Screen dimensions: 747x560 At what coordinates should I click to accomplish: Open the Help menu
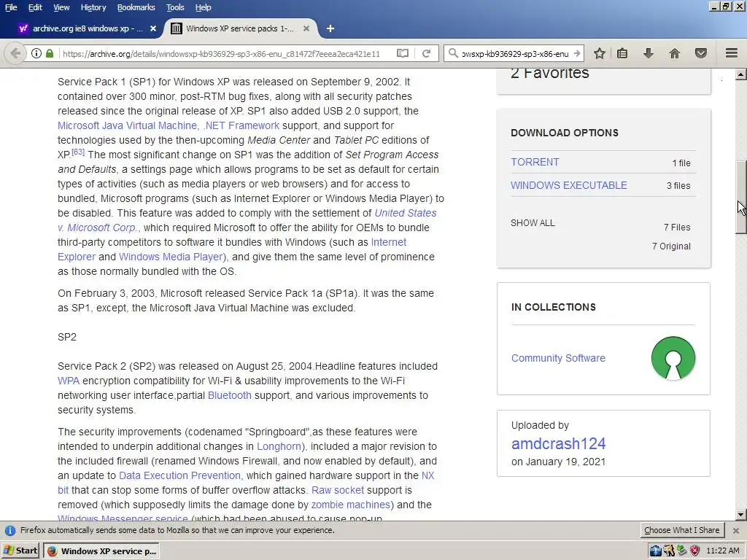coord(203,7)
